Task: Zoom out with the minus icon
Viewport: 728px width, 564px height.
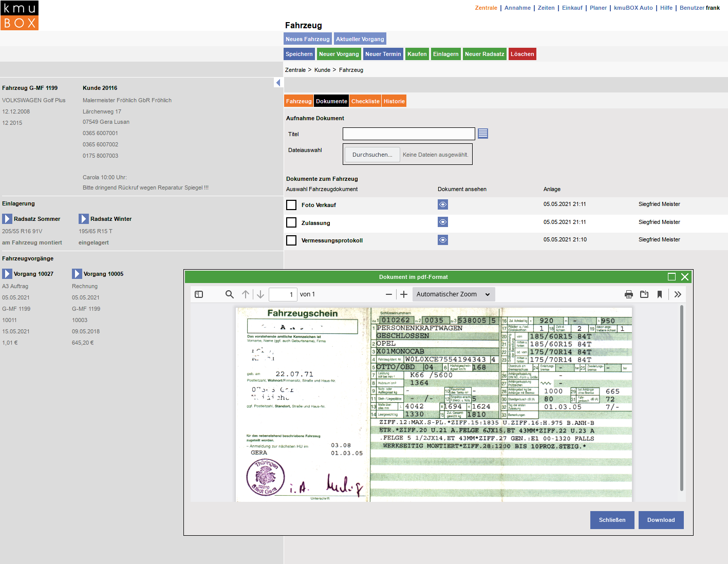Action: pos(389,294)
